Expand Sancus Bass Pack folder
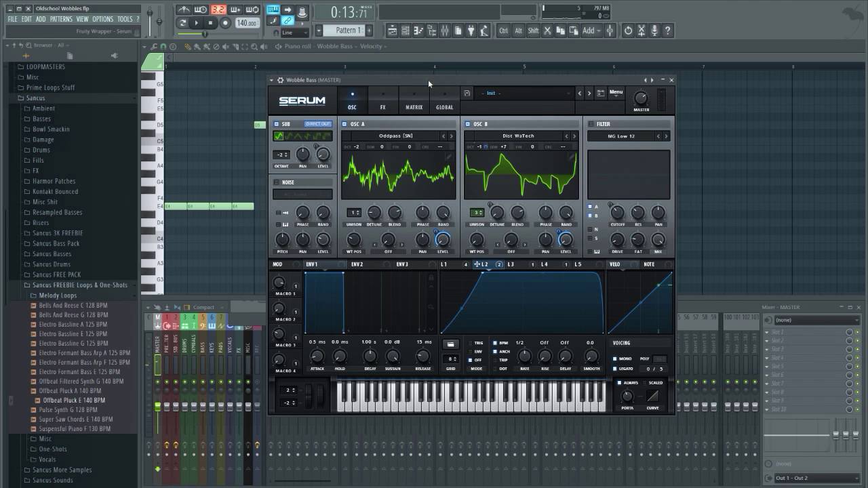The image size is (868, 488). pos(56,243)
